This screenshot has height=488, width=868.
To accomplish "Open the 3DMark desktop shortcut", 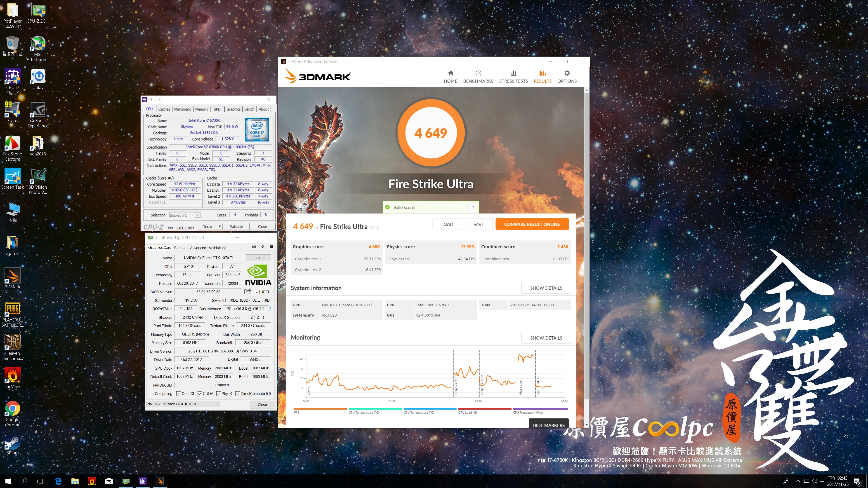I will coord(12,278).
